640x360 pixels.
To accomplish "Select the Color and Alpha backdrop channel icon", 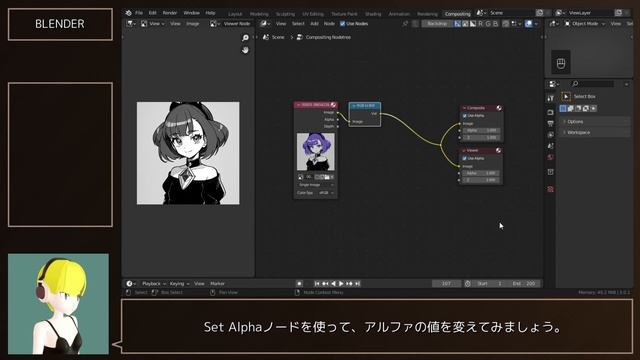I will point(458,24).
